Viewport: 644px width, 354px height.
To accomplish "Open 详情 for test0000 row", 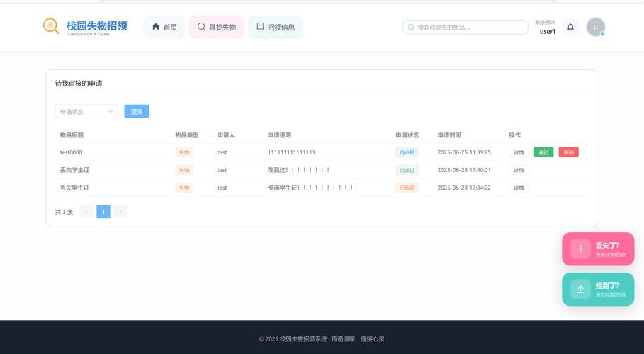I will (519, 152).
